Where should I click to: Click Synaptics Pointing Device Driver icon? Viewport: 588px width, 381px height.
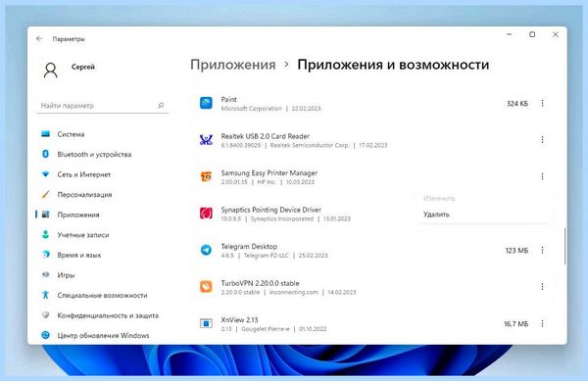[206, 213]
